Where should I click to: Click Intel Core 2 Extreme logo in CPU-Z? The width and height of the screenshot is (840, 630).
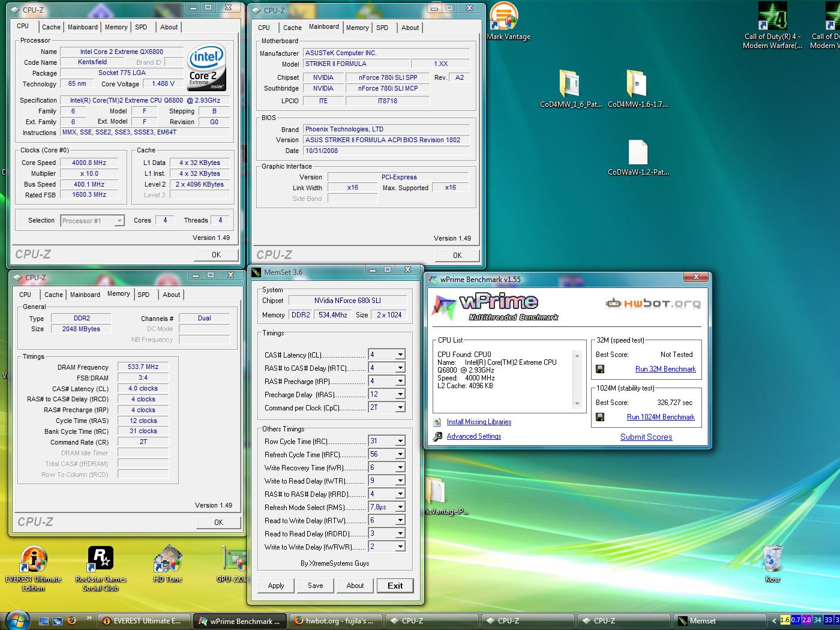tap(206, 67)
